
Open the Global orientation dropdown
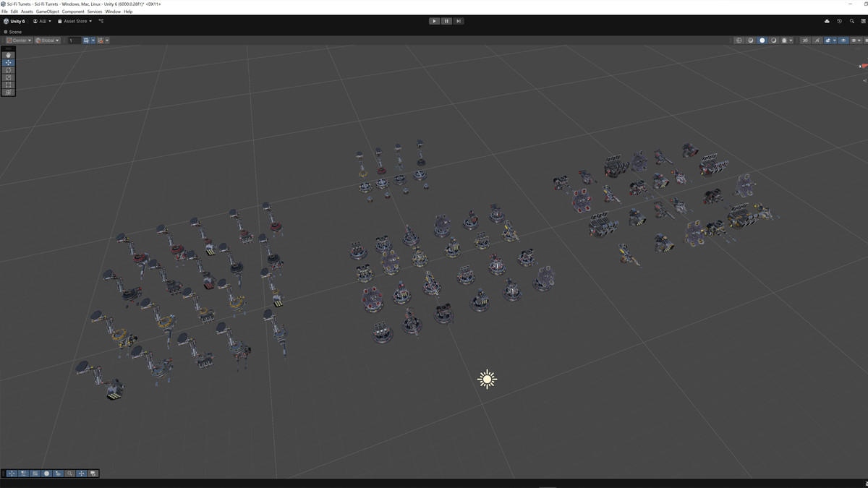pos(47,40)
